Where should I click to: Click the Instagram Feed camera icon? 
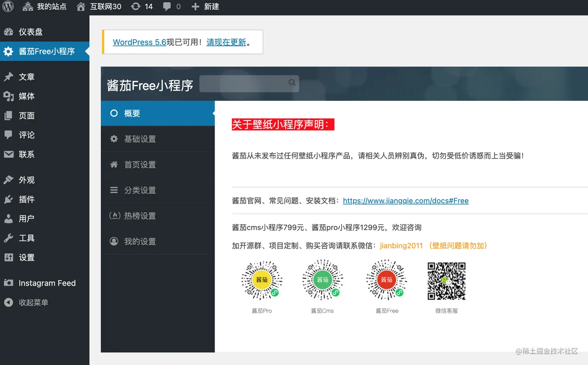(9, 283)
